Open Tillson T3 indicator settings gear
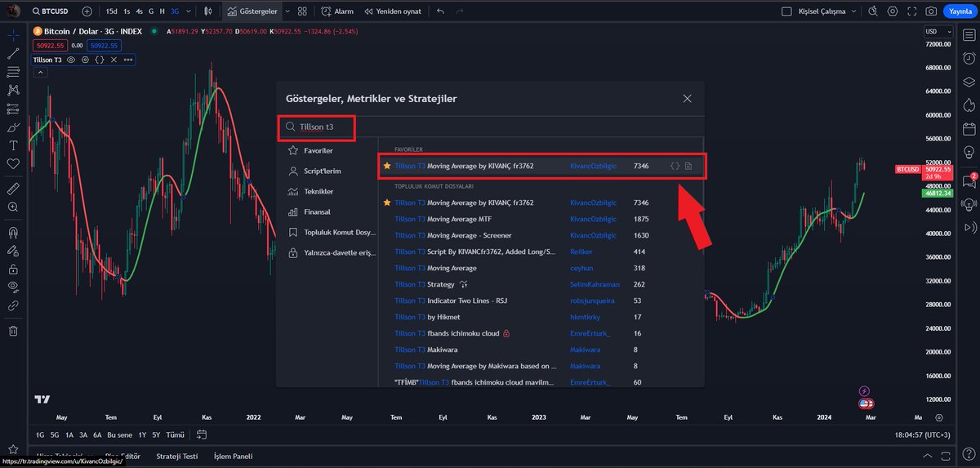The width and height of the screenshot is (980, 468). pos(85,60)
